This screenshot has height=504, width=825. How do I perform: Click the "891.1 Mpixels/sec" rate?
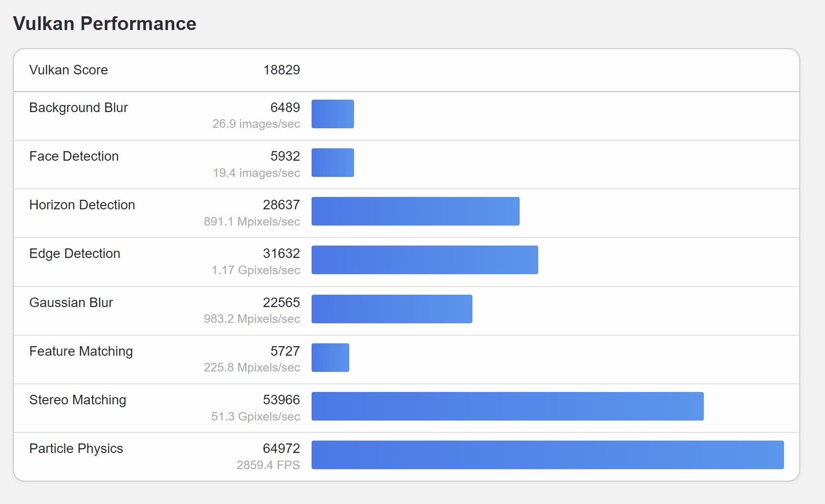252,221
